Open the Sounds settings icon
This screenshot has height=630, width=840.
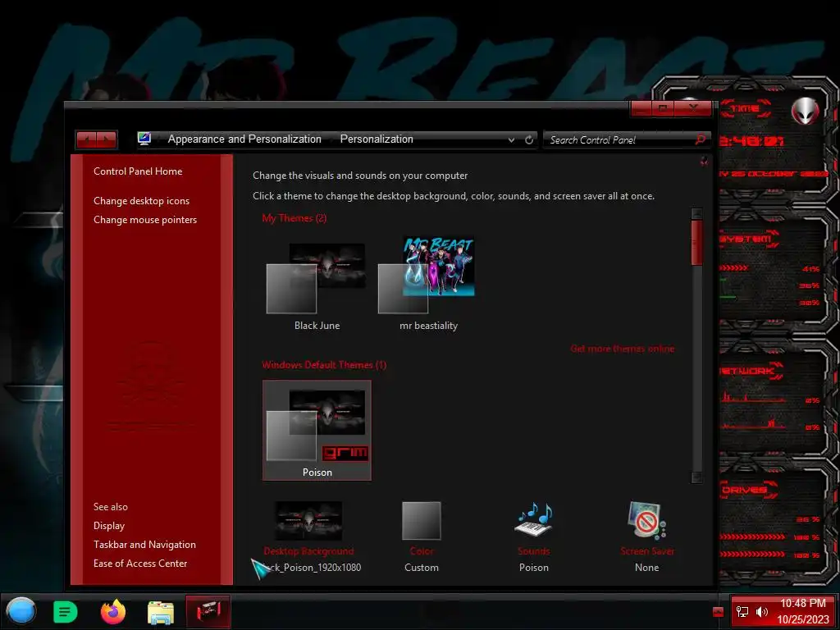pyautogui.click(x=533, y=520)
